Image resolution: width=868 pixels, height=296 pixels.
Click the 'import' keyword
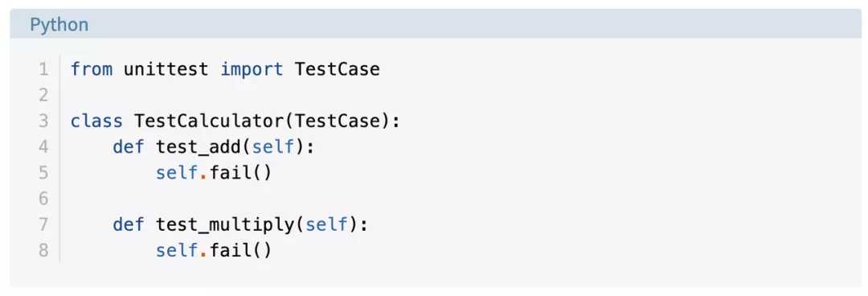(252, 69)
